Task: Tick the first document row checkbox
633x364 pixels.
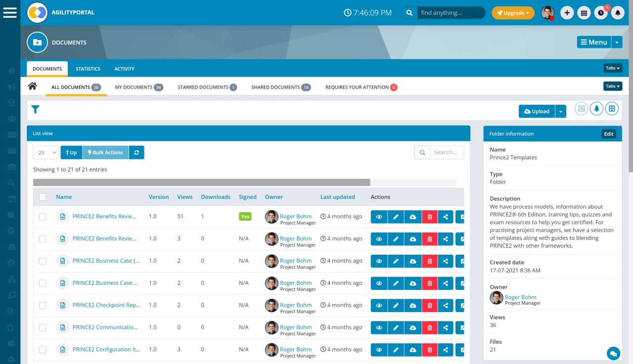Action: [43, 216]
